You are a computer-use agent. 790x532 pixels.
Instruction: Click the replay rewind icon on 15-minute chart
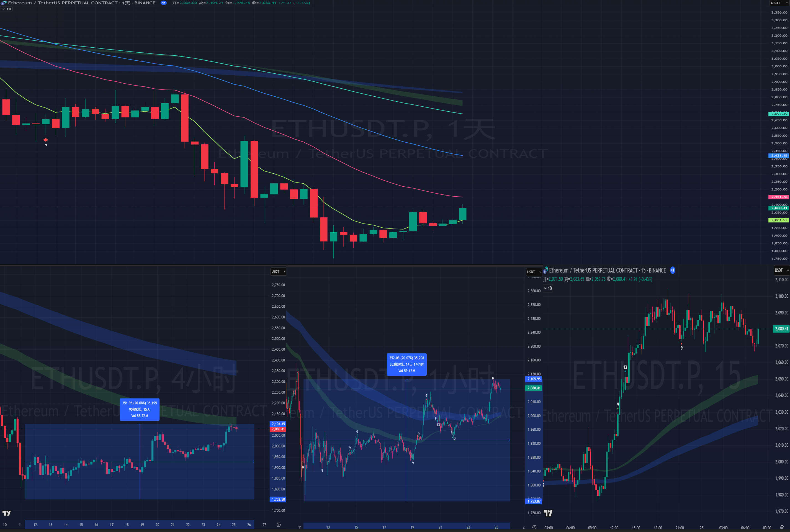click(x=672, y=270)
